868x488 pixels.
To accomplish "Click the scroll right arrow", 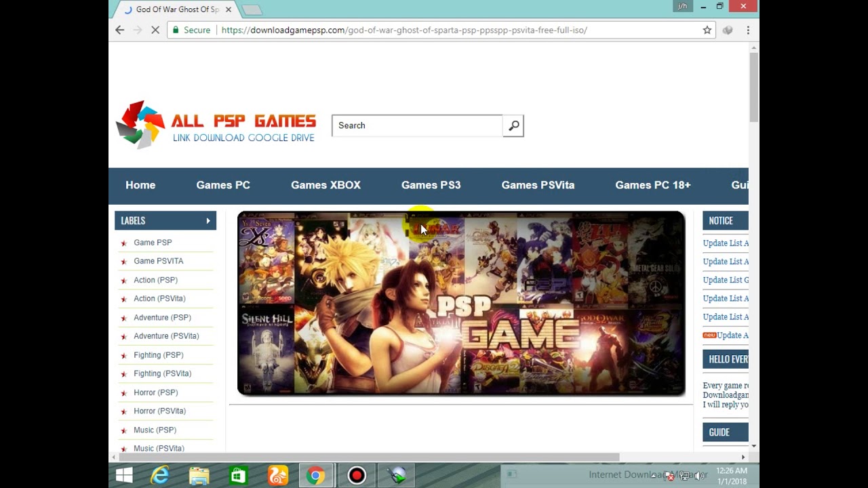I will (x=743, y=457).
